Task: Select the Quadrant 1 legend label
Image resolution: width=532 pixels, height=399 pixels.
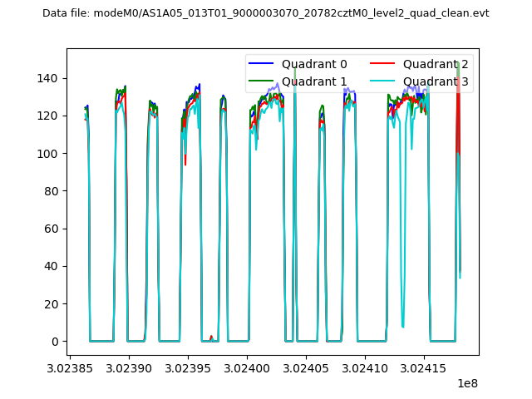Action: point(314,81)
